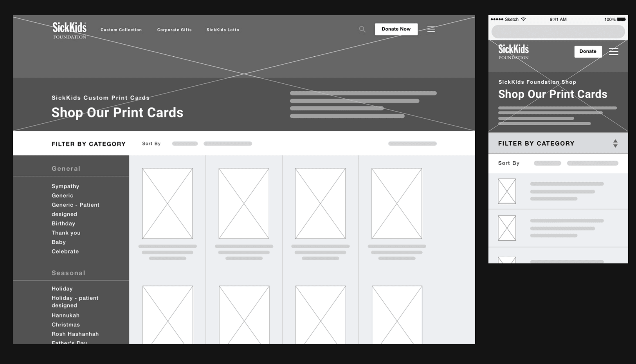636x364 pixels.
Task: Click SickKids Foundation Shop subtitle on mobile
Action: [537, 82]
